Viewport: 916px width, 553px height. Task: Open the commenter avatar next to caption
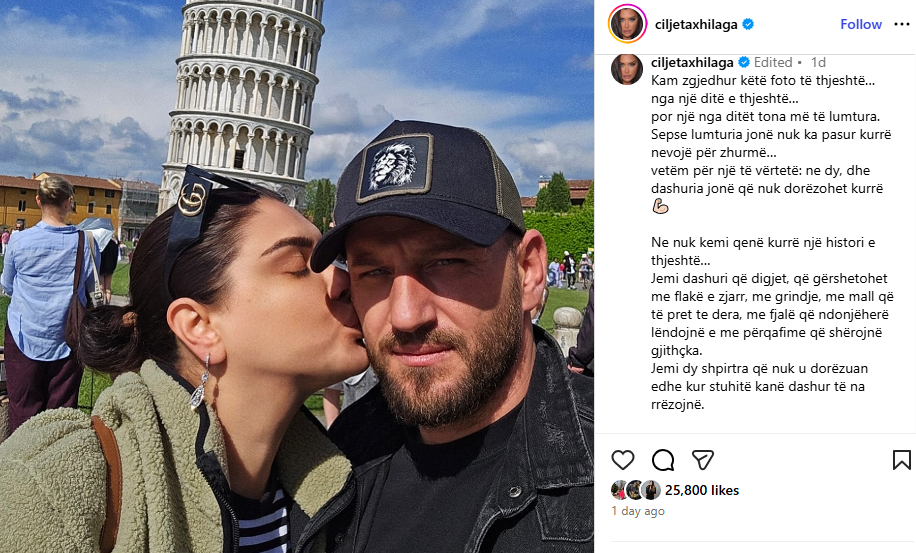(627, 69)
